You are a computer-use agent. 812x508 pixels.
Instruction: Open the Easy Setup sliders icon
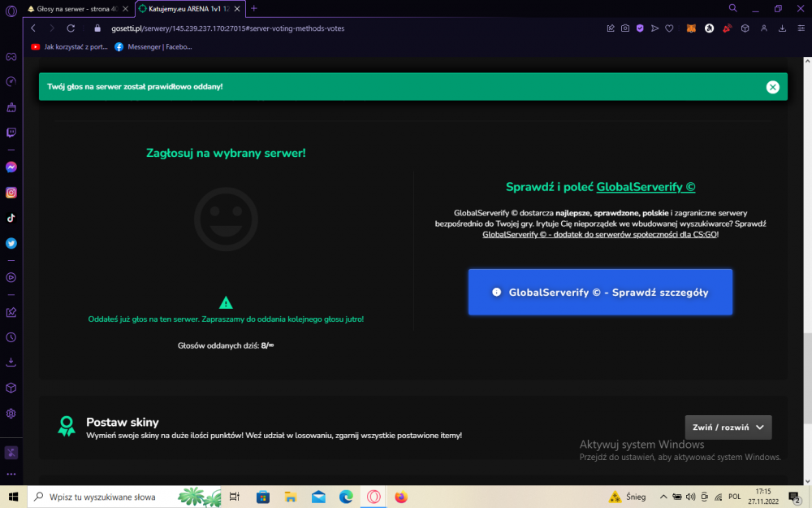point(801,28)
